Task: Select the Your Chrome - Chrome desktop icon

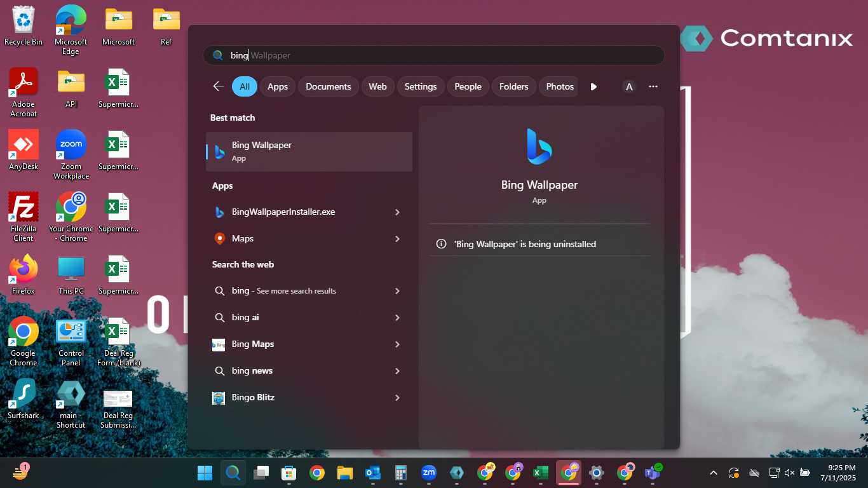Action: 71,217
